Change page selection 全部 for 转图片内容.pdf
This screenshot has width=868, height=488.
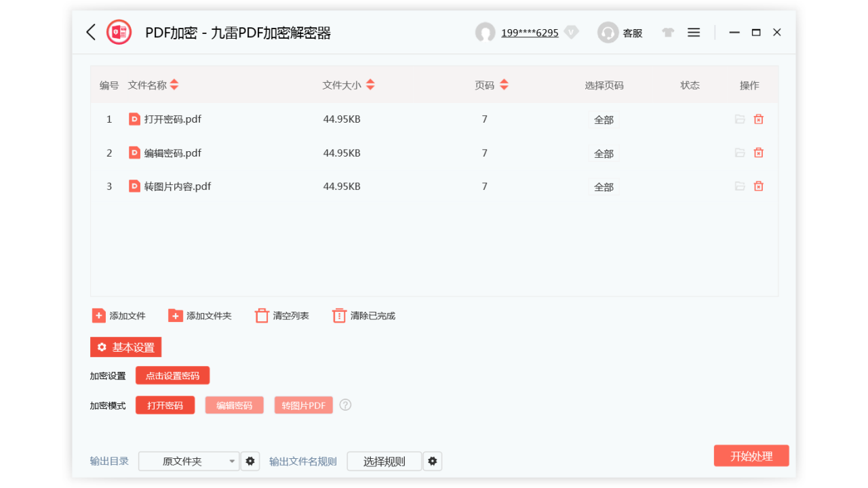click(604, 186)
